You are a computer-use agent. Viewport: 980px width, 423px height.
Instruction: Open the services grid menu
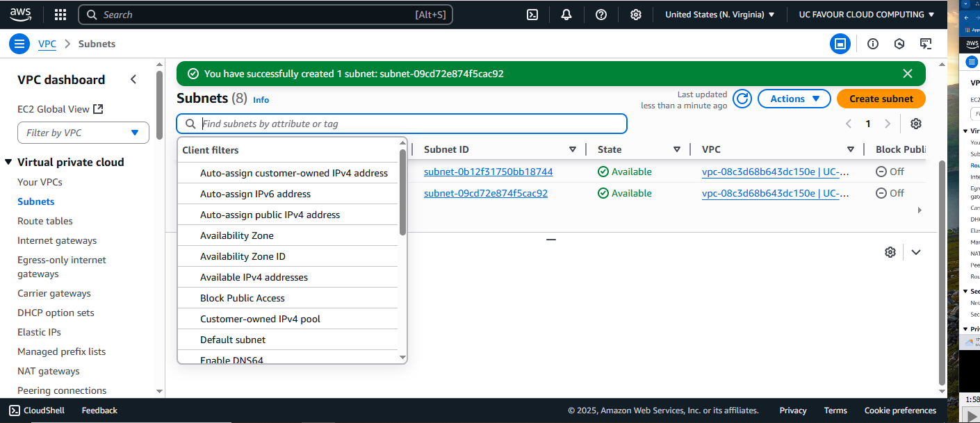pos(60,15)
